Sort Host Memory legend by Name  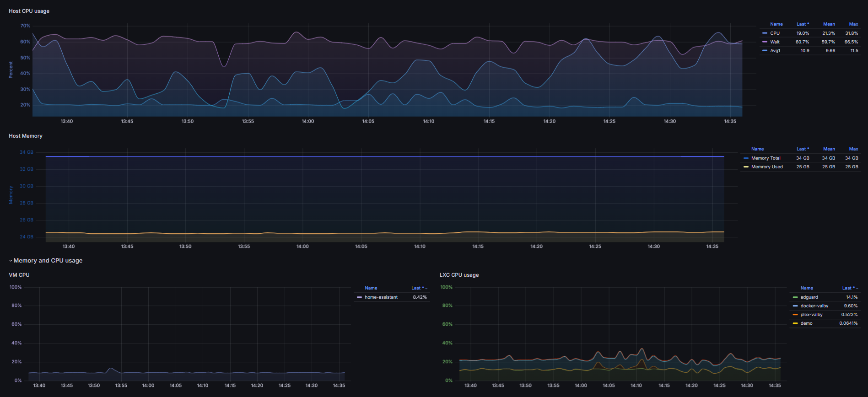click(758, 149)
